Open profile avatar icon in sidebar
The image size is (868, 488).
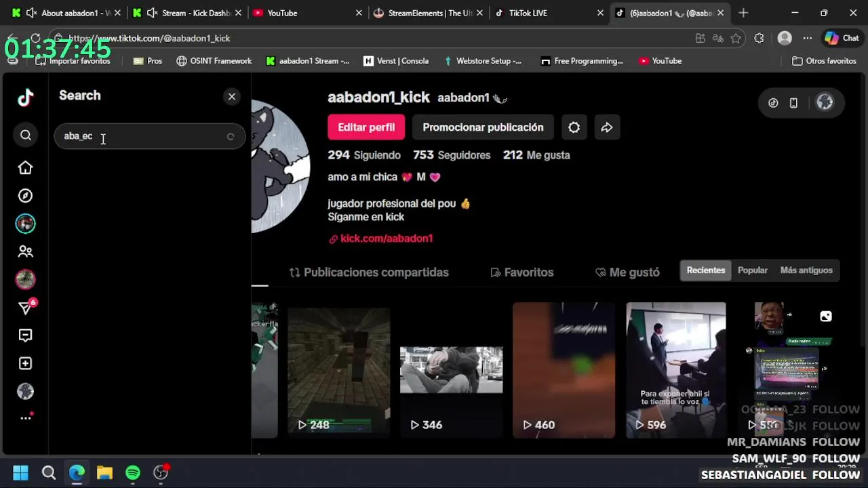pos(25,391)
